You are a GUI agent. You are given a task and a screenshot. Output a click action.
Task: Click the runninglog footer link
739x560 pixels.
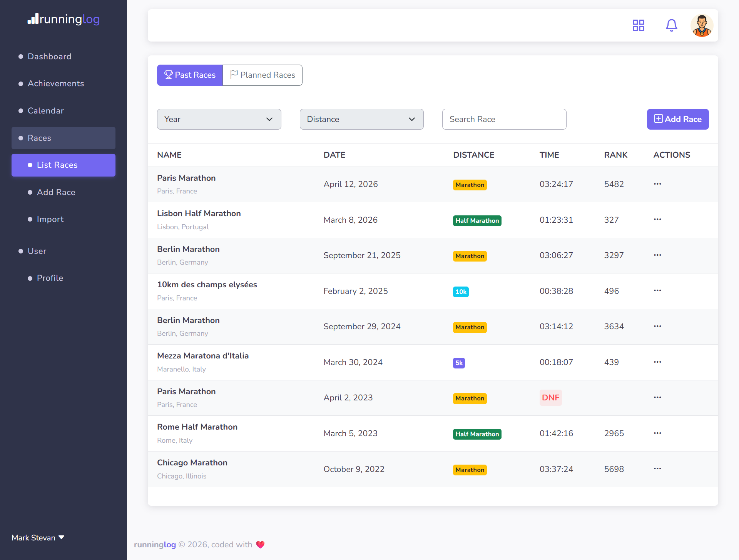155,545
